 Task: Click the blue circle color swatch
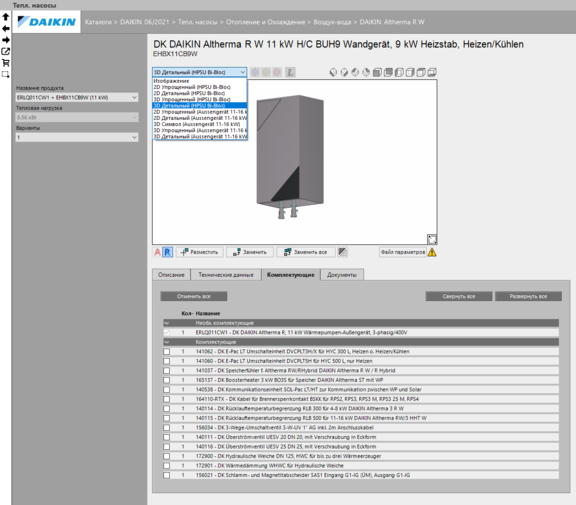[x=255, y=72]
